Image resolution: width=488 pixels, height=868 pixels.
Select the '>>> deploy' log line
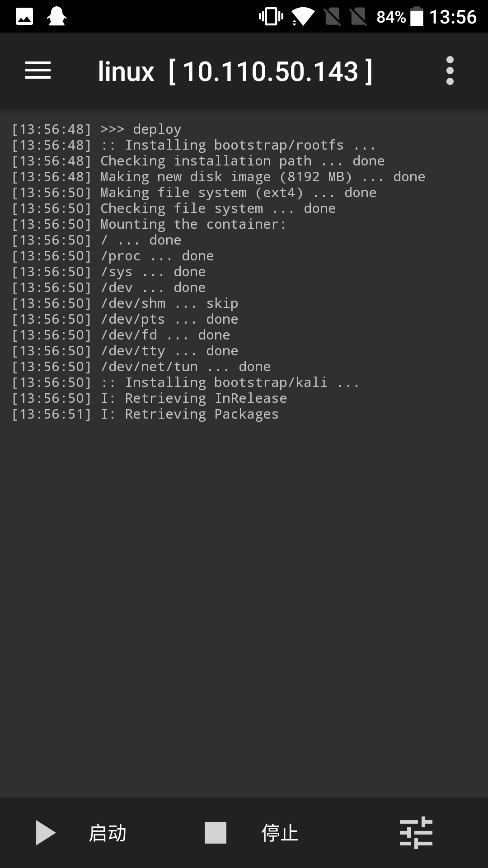[x=97, y=129]
